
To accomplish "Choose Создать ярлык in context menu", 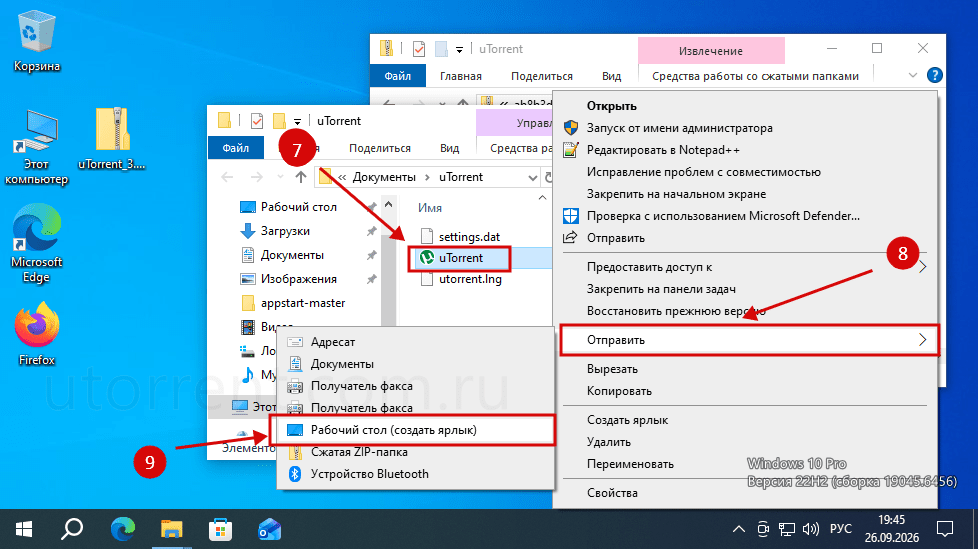I will coord(745,420).
